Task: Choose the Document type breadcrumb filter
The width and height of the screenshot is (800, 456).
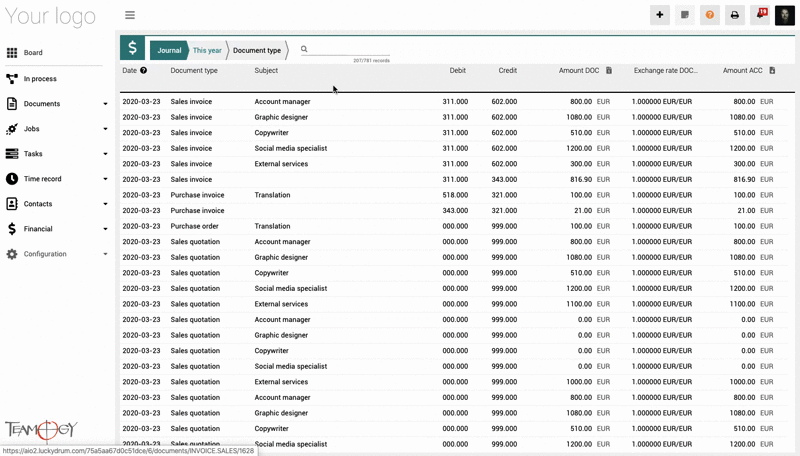Action: (257, 50)
